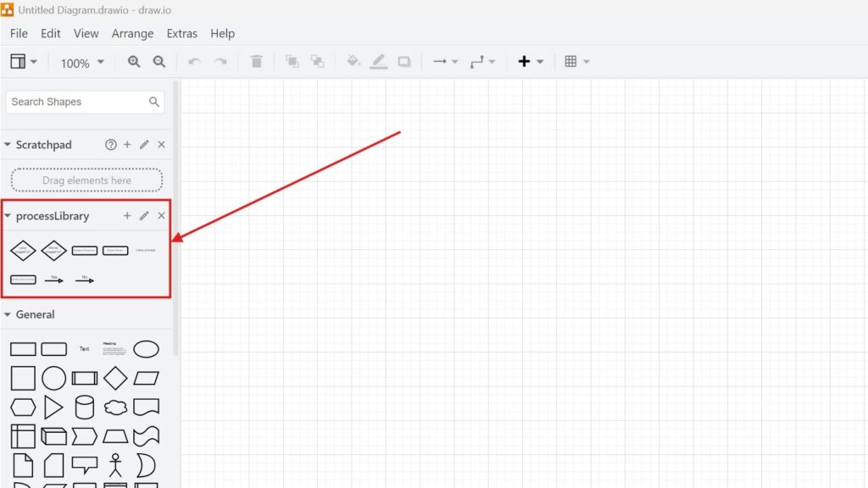Click the Undo icon

coord(194,61)
